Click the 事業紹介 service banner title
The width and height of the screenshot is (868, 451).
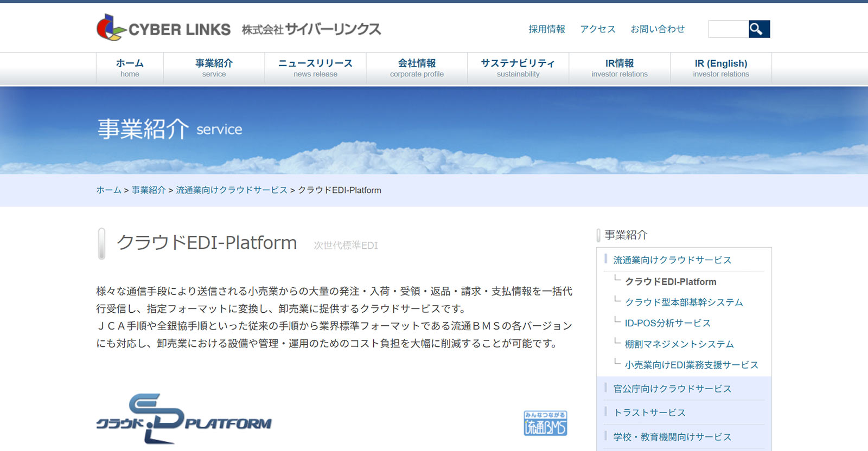[x=170, y=129]
